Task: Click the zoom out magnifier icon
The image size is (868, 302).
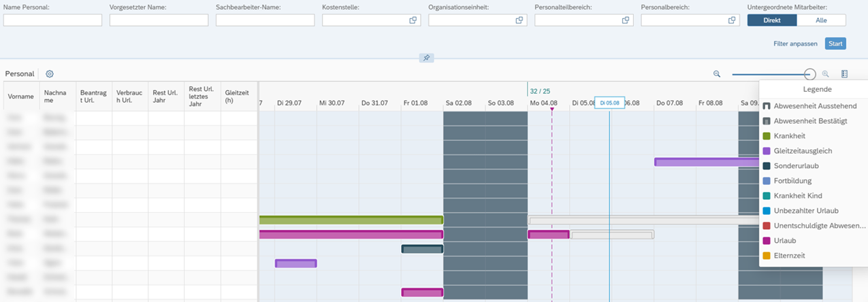Action: 717,73
